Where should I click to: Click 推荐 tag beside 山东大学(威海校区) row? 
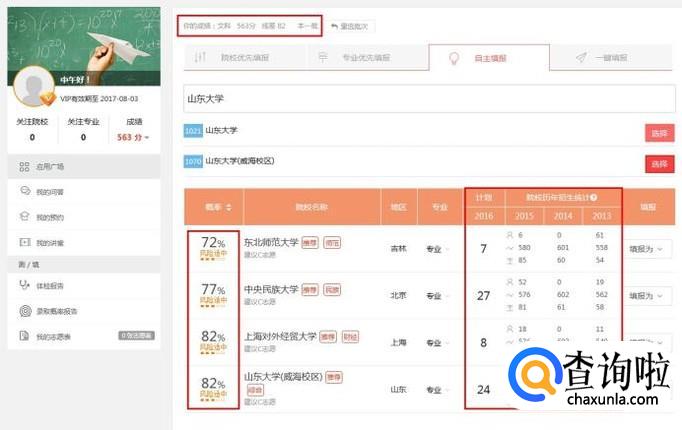coord(334,377)
